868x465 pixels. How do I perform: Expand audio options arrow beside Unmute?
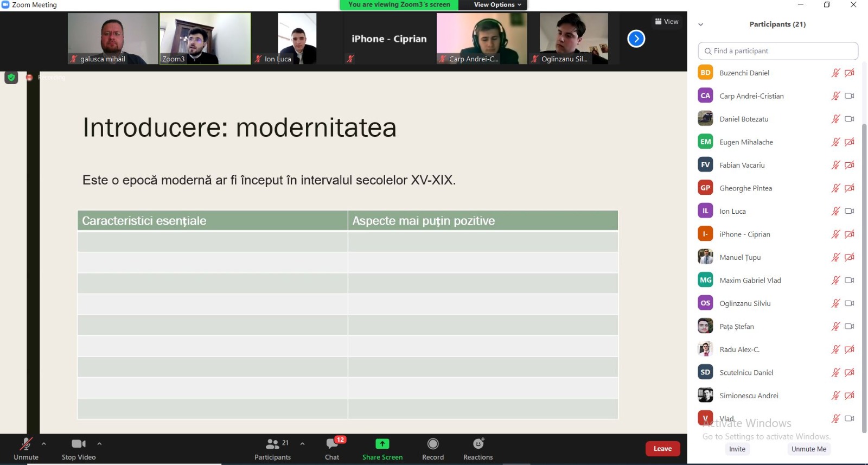(44, 444)
